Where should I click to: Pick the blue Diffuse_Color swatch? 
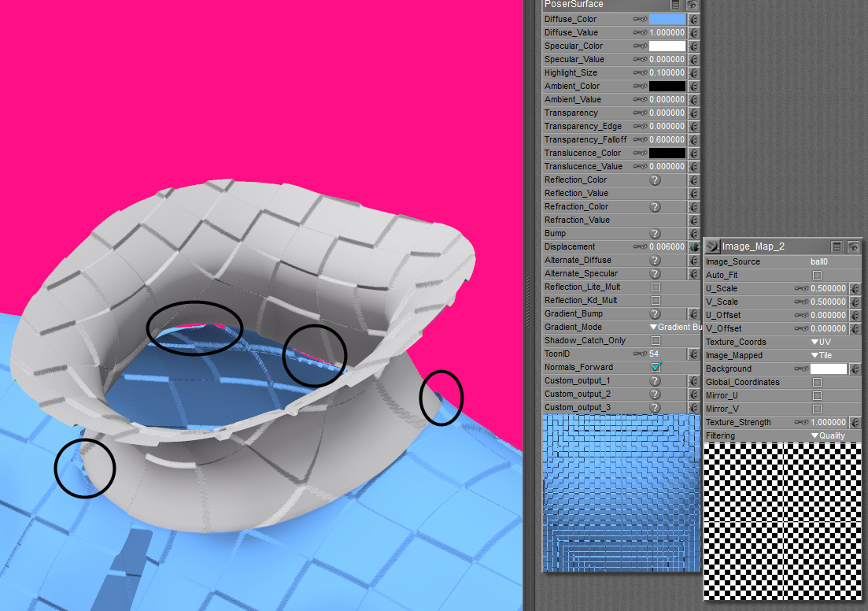point(667,19)
